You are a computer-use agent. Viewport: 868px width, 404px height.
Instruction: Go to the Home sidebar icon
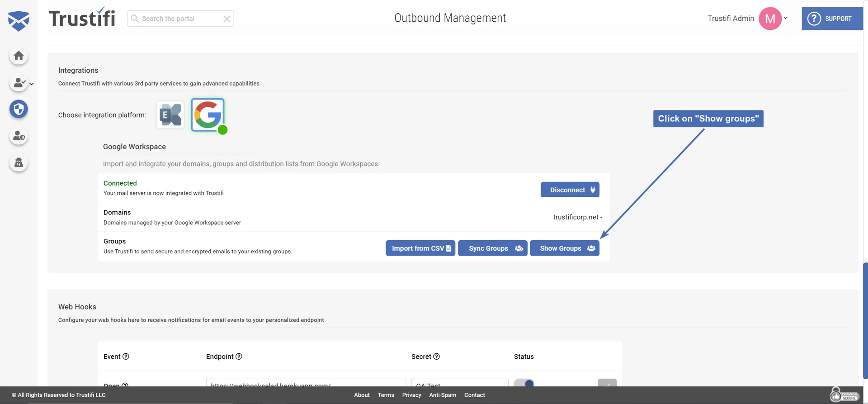[19, 56]
